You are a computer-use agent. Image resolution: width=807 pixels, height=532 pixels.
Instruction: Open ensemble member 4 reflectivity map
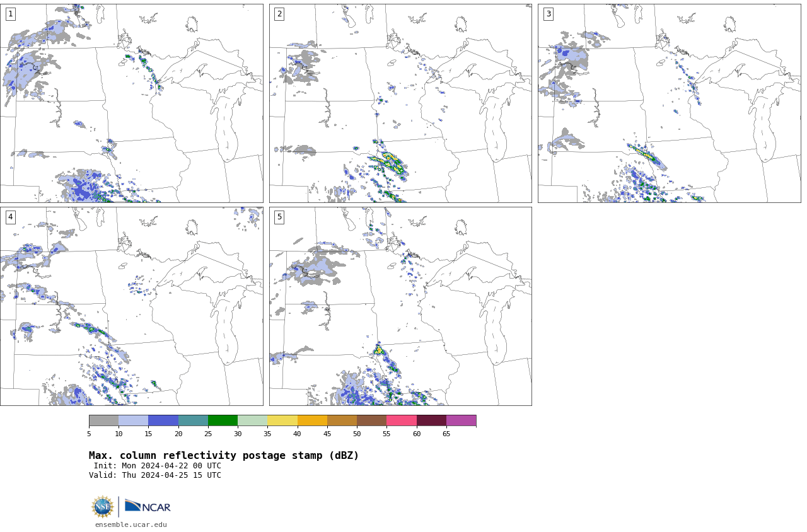pyautogui.click(x=132, y=306)
